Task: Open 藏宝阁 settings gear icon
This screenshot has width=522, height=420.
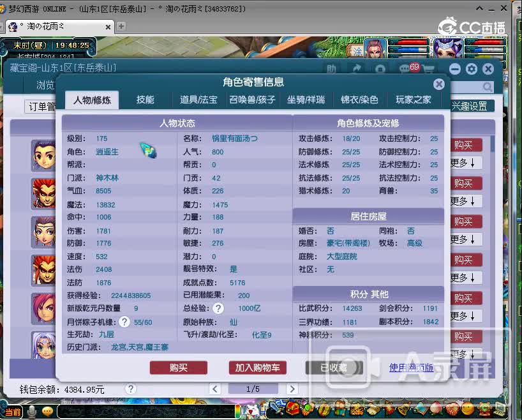Action: coord(472,69)
